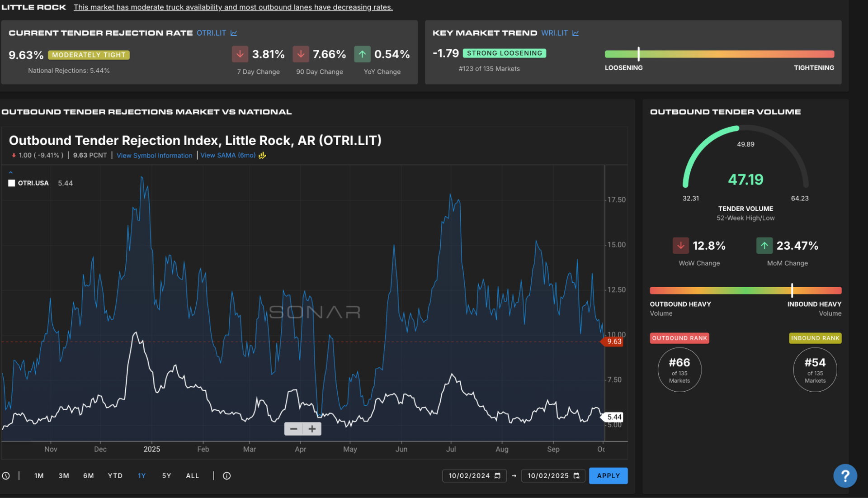Open calendar icon in end date 10/02/2025
This screenshot has height=498, width=868.
tap(576, 476)
